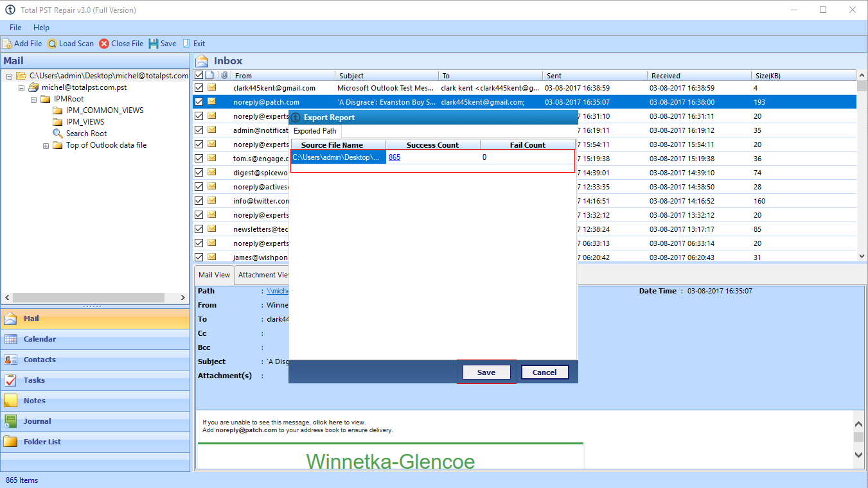Click the Calendar icon in navigation pane
The image size is (868, 488).
coord(10,339)
